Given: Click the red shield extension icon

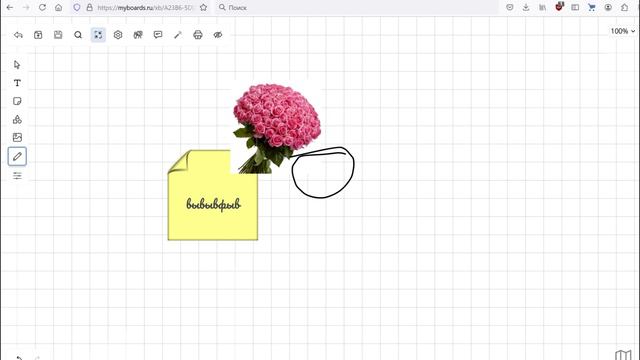Looking at the screenshot, I should coord(559,7).
